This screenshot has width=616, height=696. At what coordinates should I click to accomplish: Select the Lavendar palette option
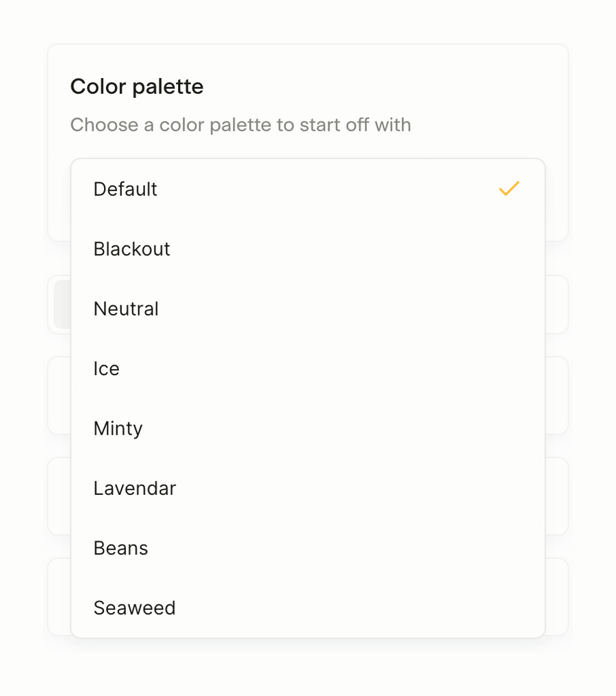pyautogui.click(x=134, y=488)
